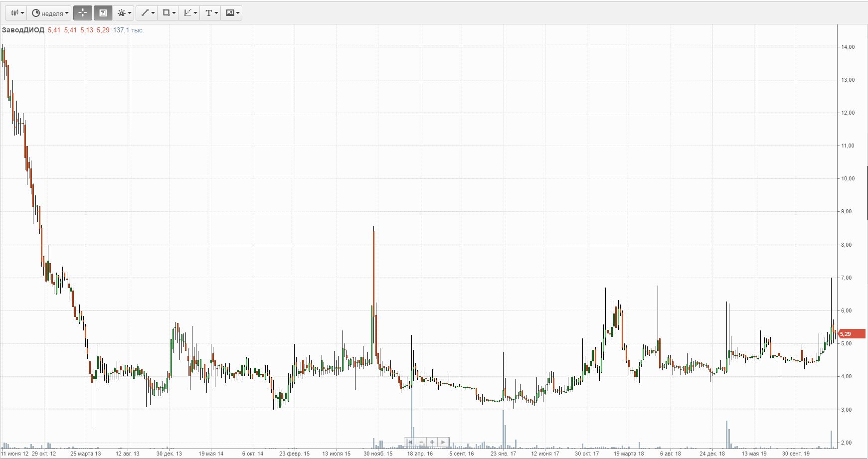
Task: Open the trend indicator tool
Action: pyautogui.click(x=190, y=13)
